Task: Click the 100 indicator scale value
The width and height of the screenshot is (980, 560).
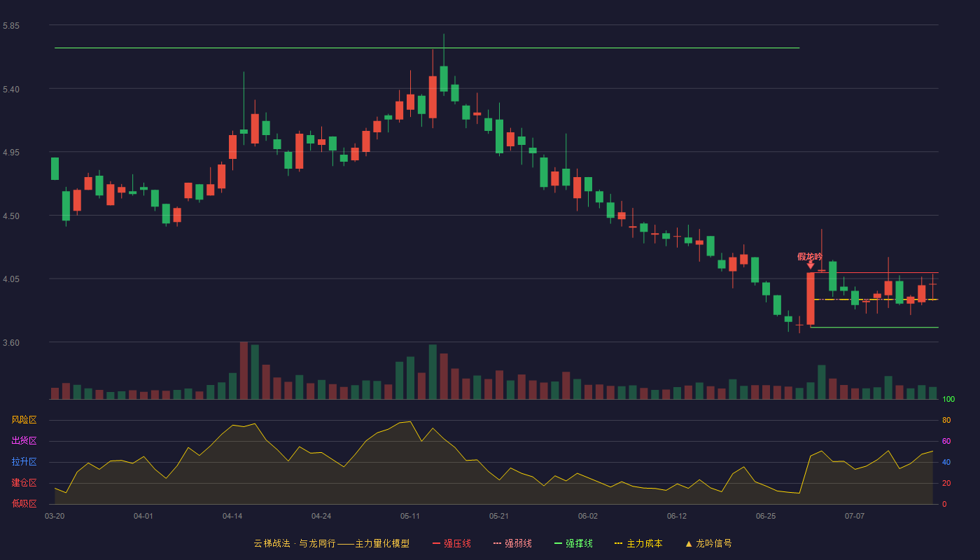Action: tap(948, 399)
